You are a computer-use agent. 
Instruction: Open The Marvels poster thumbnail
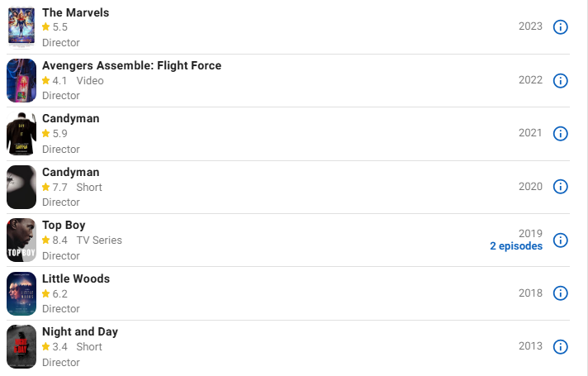click(21, 26)
